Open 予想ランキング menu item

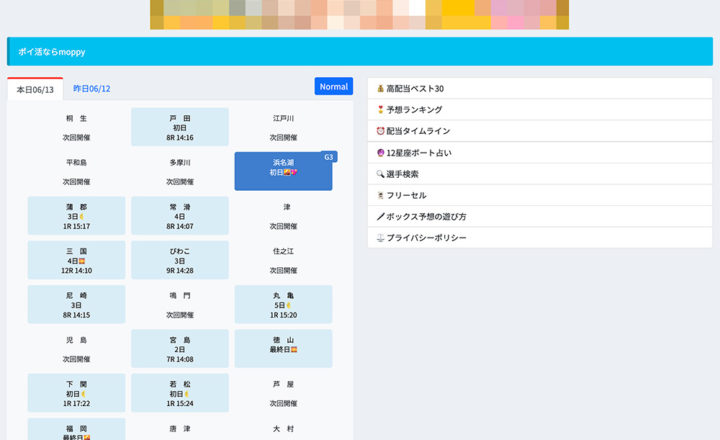click(540, 109)
